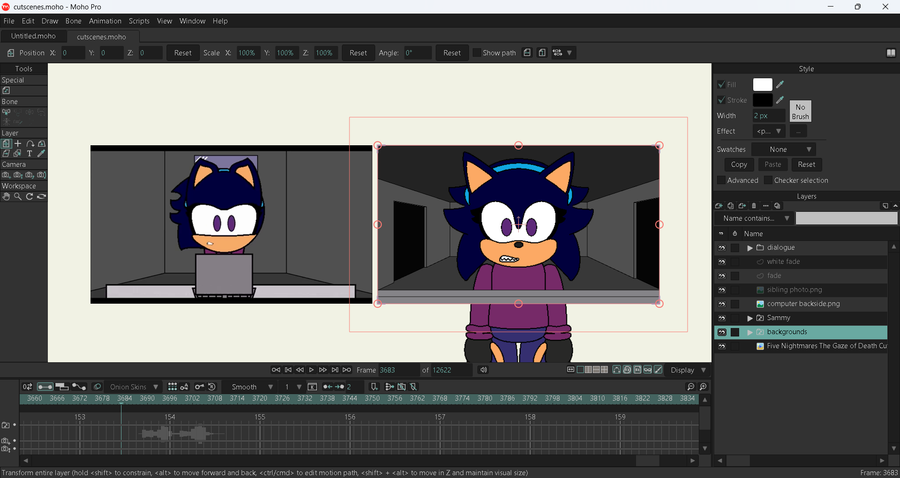Open the library book icon at top right
The image size is (900, 478).
click(890, 53)
